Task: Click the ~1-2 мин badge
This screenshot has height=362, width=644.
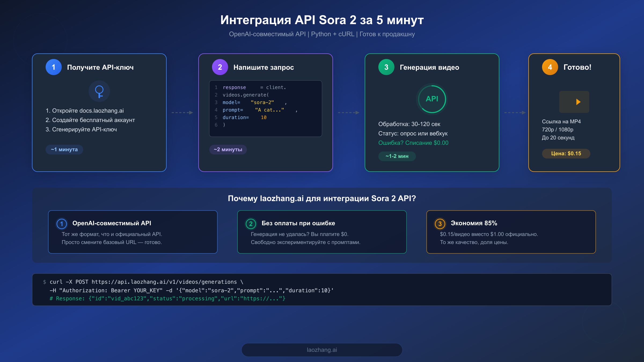Action: tap(397, 156)
